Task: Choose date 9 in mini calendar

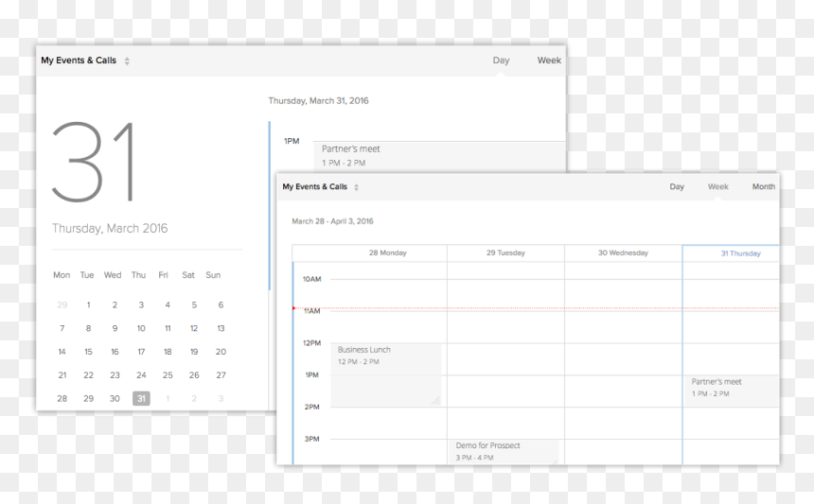Action: coord(115,328)
